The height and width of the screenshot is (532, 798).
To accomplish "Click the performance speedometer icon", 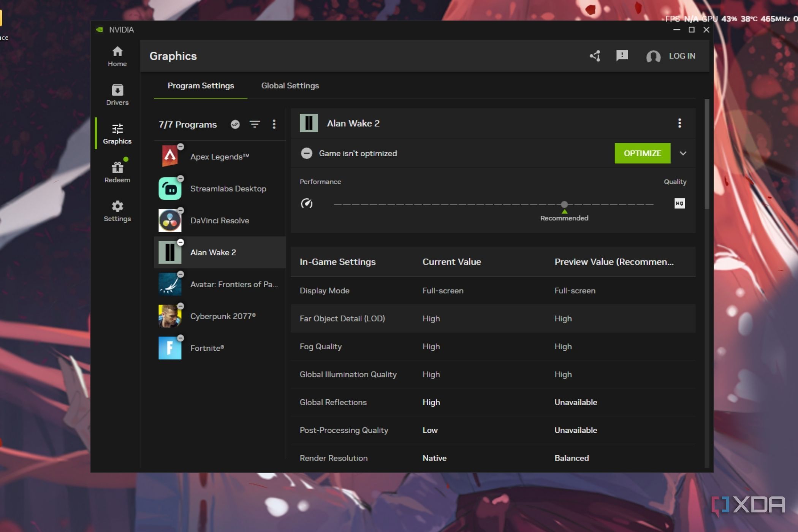I will pos(307,204).
